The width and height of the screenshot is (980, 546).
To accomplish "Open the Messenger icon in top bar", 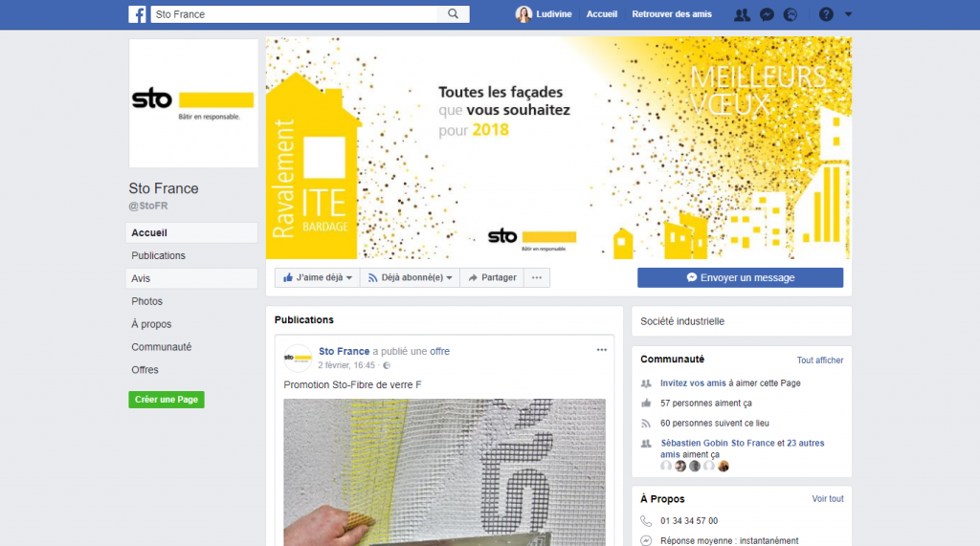I will coord(767,14).
